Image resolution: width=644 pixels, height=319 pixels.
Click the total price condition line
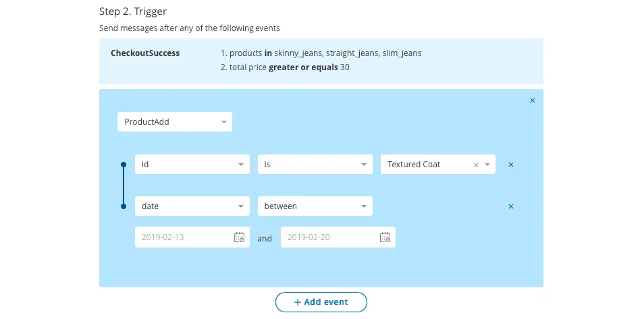coord(285,67)
